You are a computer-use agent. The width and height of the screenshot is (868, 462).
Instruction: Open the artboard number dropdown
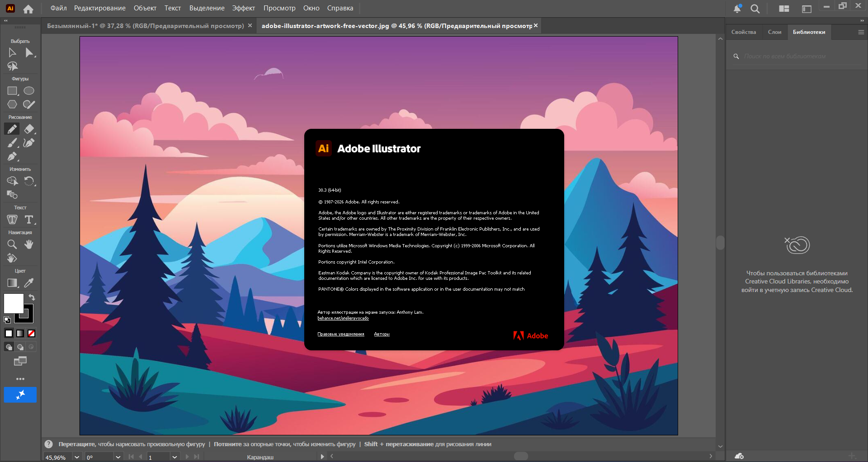click(175, 457)
